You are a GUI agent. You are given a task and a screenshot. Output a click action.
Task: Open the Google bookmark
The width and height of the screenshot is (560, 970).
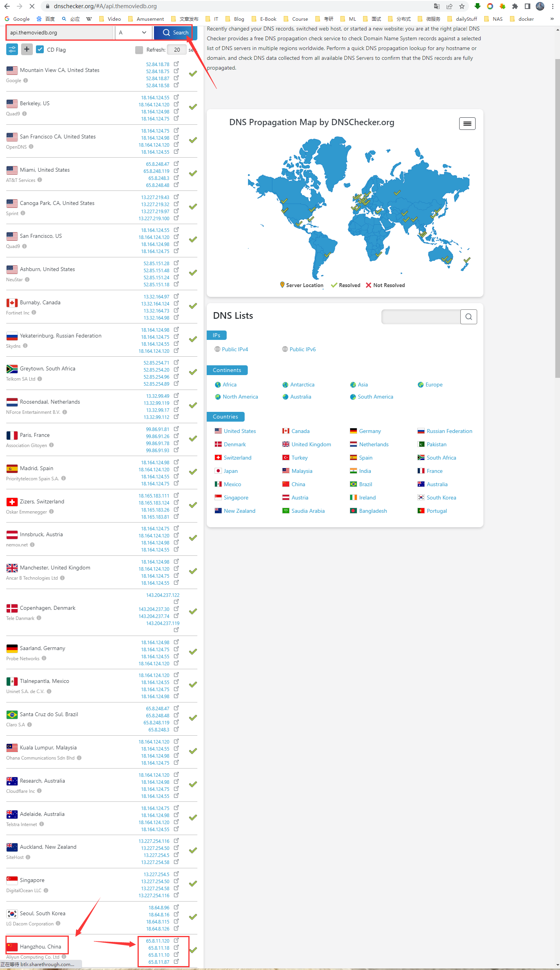coord(17,19)
